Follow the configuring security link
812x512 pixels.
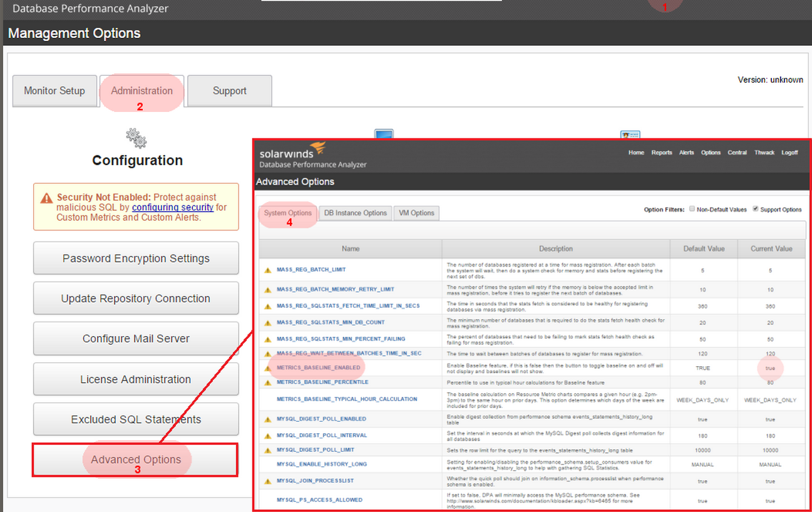point(173,207)
